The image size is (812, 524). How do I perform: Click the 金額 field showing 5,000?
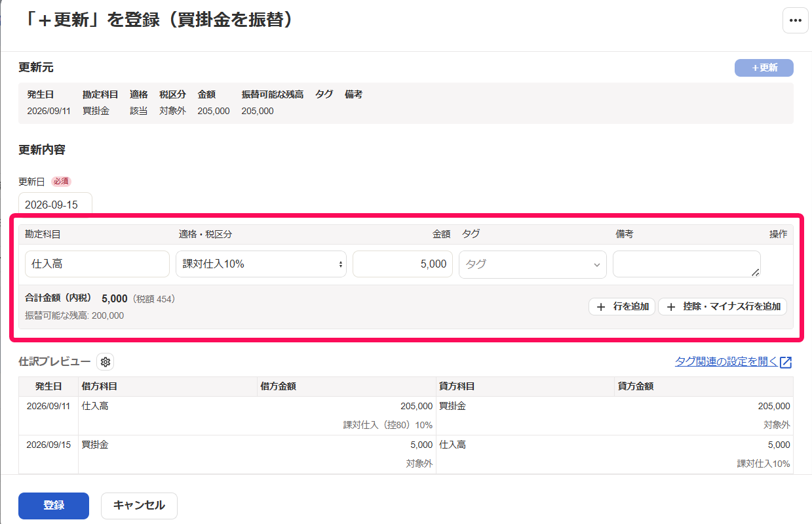(402, 264)
